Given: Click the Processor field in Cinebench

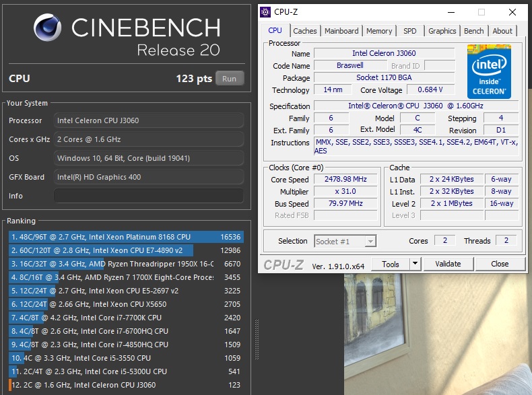Looking at the screenshot, I should pos(149,120).
